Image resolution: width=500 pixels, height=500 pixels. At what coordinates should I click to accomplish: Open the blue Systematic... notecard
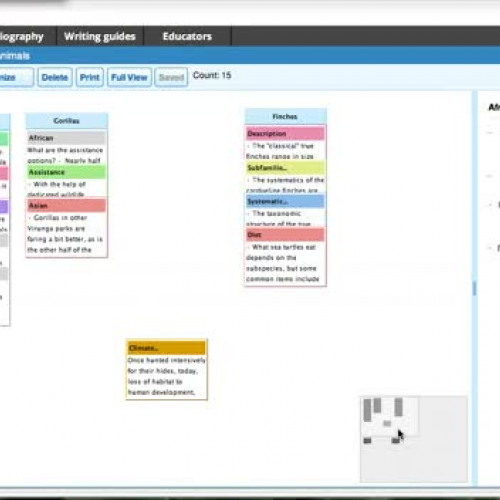click(x=285, y=201)
